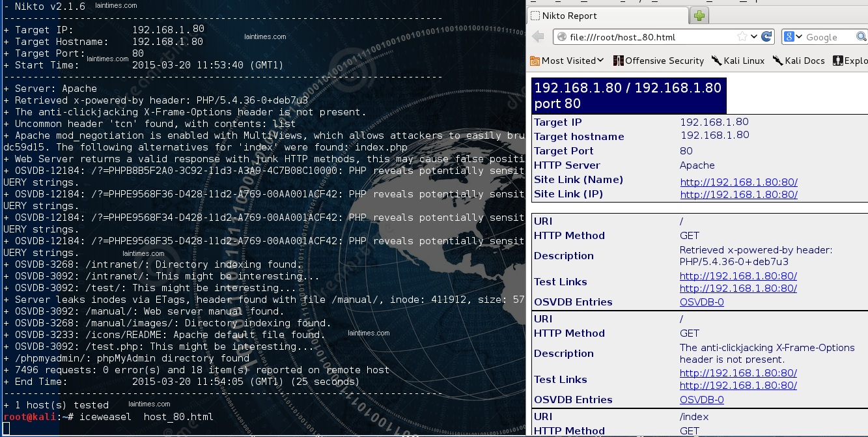Click the '/manual/: Web server manual found' line

point(144,311)
